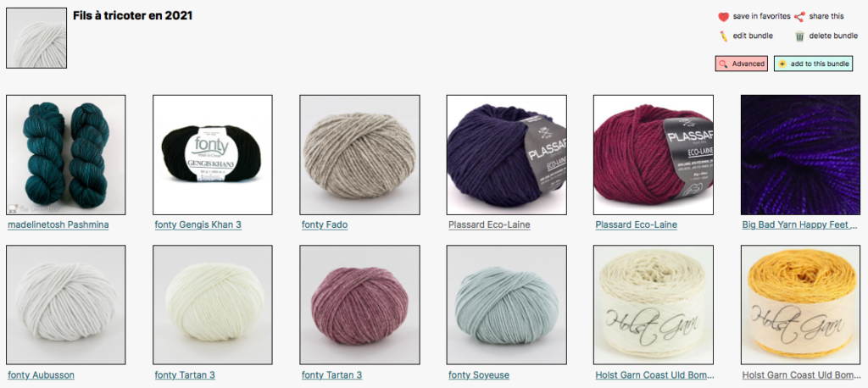868x388 pixels.
Task: Open the fonty Soyeuse link
Action: [479, 375]
